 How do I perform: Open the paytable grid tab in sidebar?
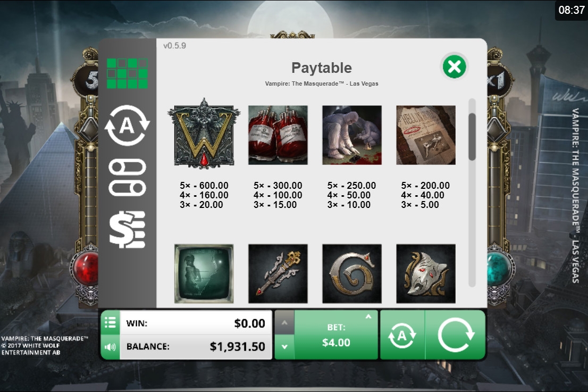pyautogui.click(x=127, y=73)
